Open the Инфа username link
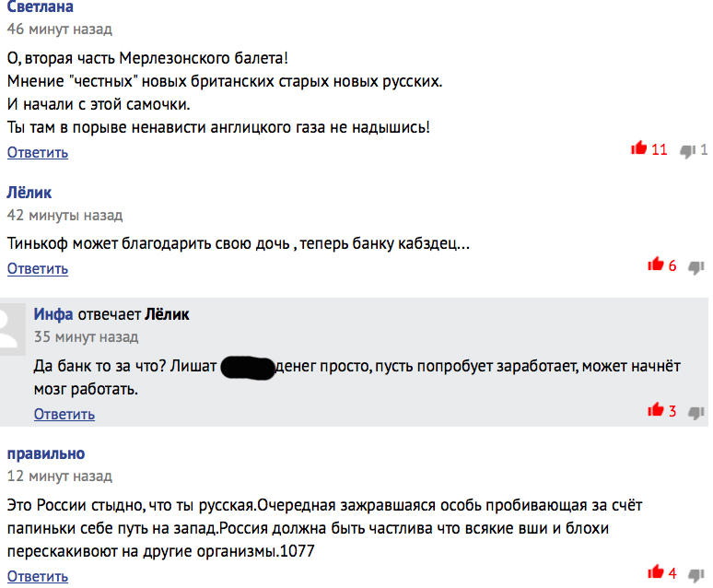The height and width of the screenshot is (588, 713). 53,314
